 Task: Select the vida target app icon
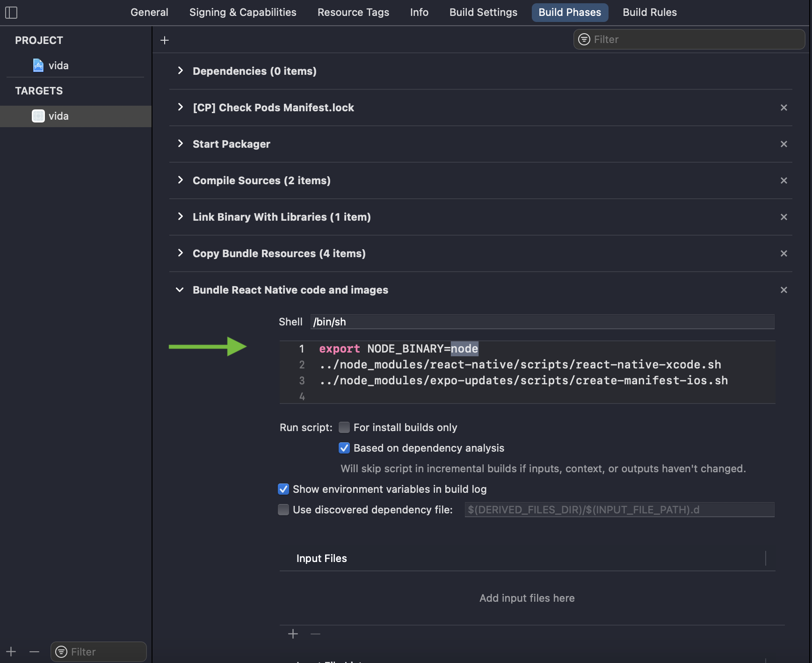click(38, 116)
